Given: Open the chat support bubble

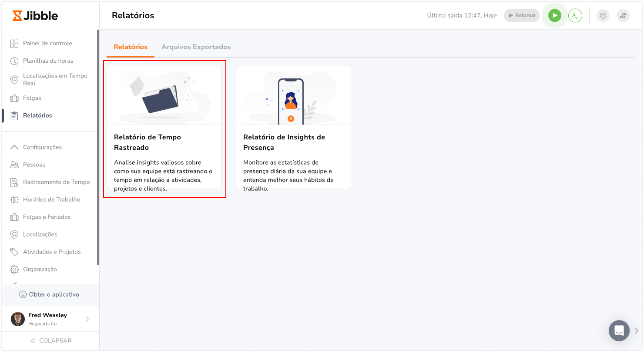Looking at the screenshot, I should (619, 331).
